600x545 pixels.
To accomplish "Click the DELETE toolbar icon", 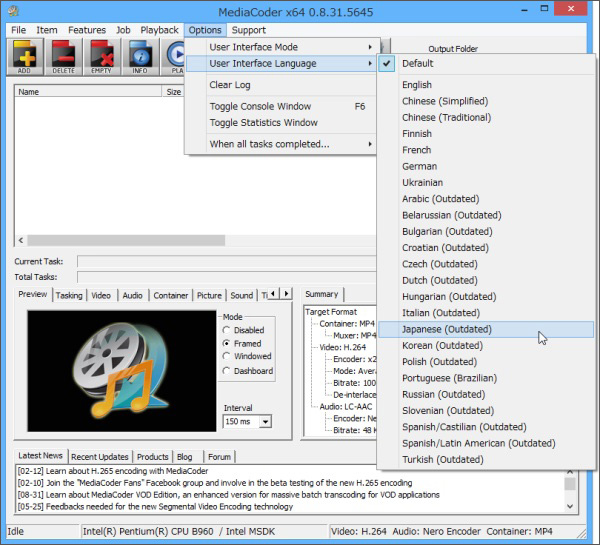I will [x=63, y=57].
